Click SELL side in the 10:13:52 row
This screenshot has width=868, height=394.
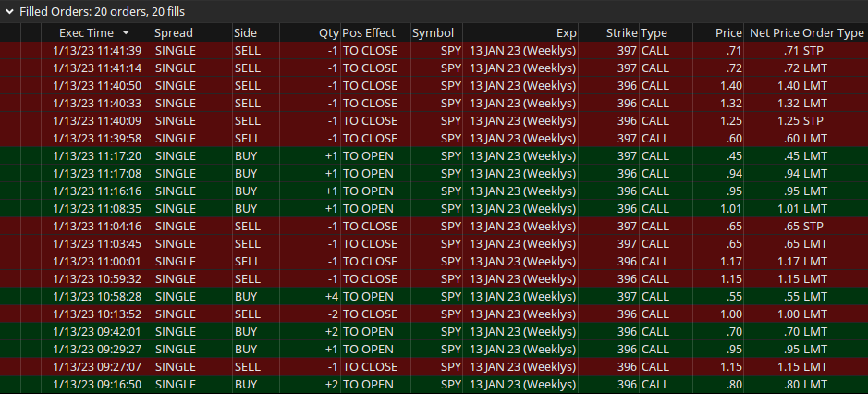pyautogui.click(x=248, y=314)
